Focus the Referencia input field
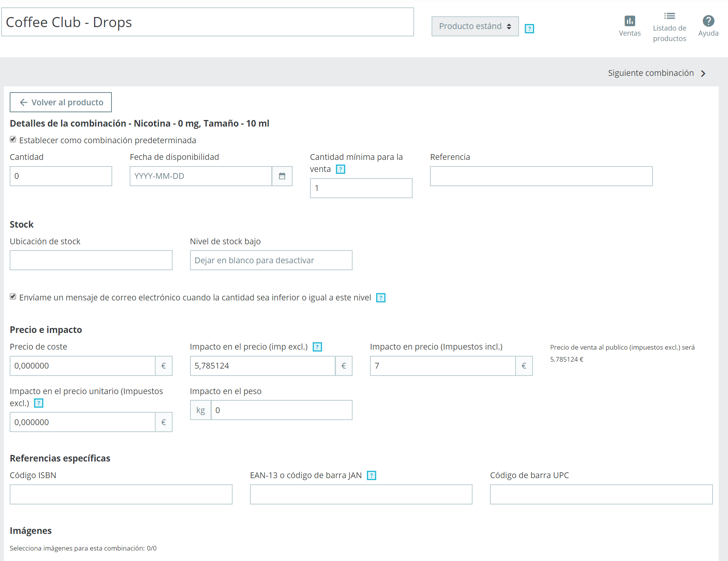728x561 pixels. point(541,176)
